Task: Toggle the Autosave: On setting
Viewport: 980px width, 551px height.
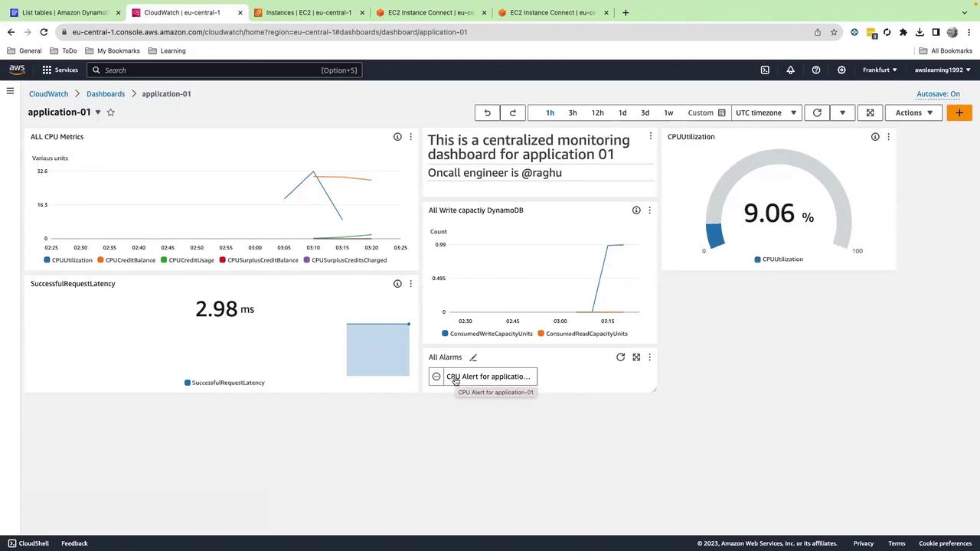Action: coord(938,94)
